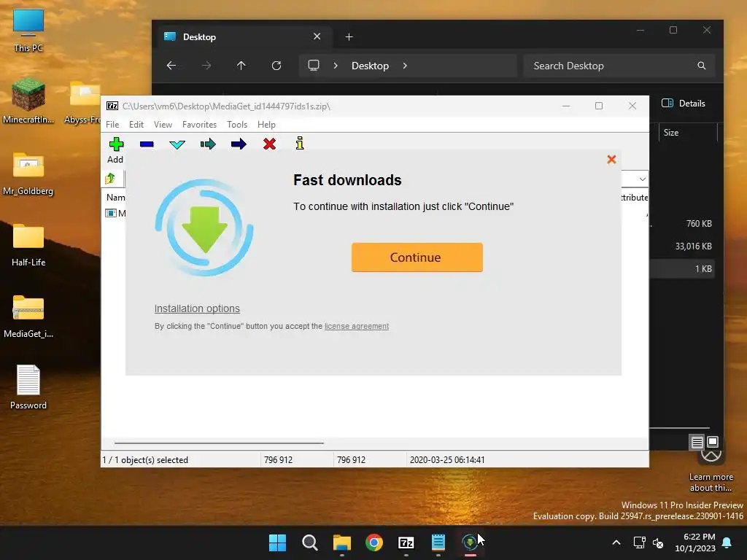Click the notification bell icon
Screen dimensions: 747x560
727,542
